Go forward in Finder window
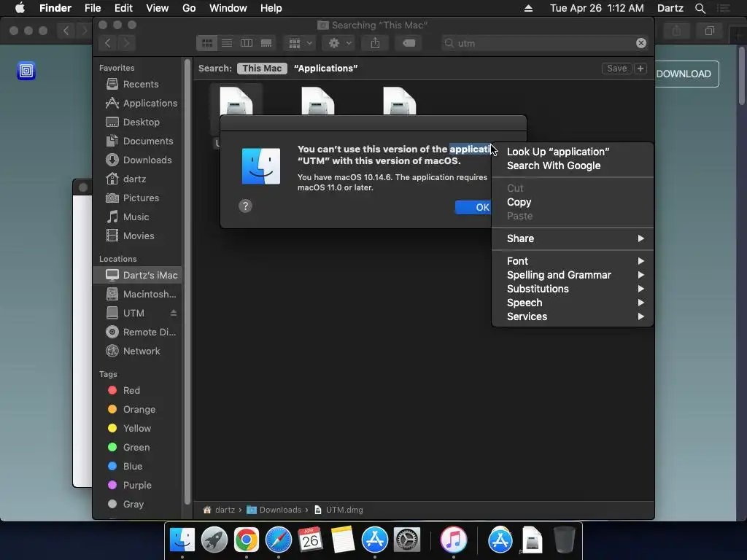 tap(127, 43)
